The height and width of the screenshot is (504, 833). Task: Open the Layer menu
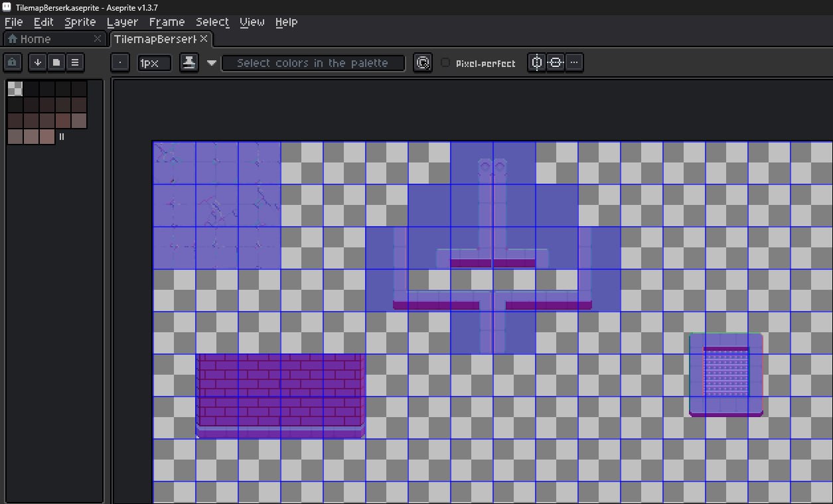coord(122,22)
